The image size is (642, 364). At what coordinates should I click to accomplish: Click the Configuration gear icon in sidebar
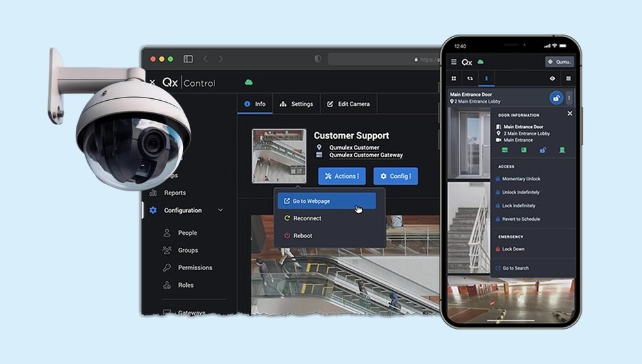point(153,211)
